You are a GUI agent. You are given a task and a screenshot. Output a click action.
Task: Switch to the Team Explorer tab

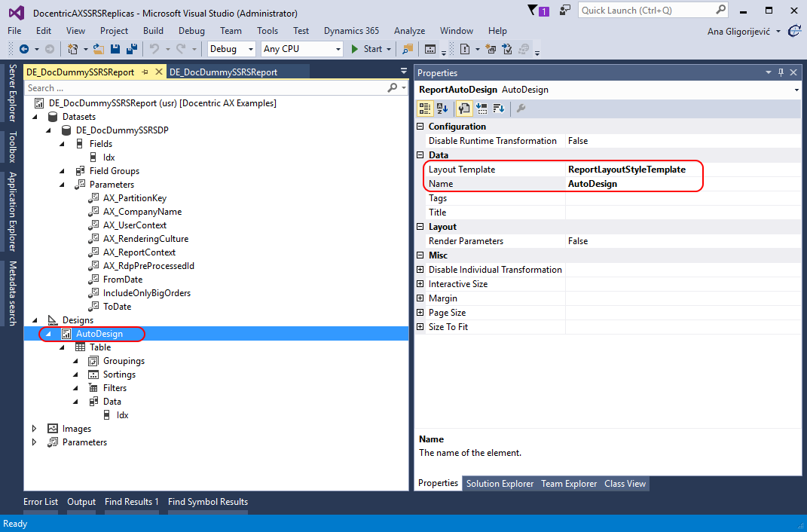point(569,484)
